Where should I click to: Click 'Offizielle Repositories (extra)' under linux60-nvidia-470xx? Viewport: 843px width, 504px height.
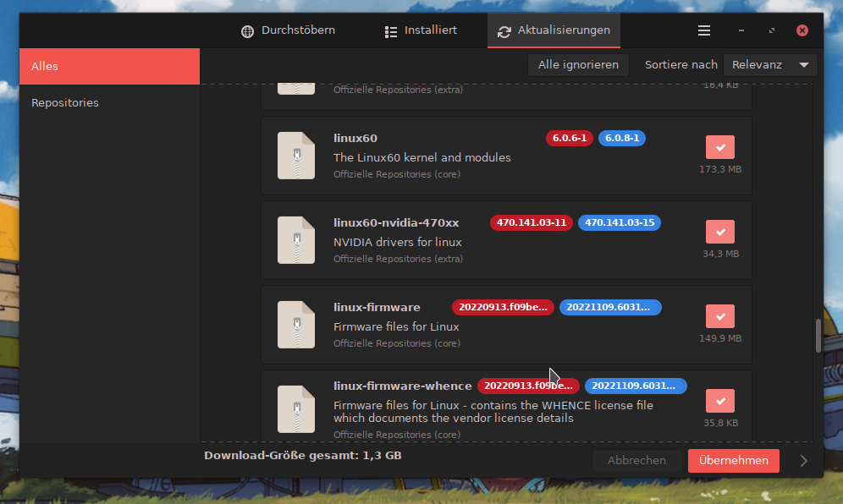point(398,259)
